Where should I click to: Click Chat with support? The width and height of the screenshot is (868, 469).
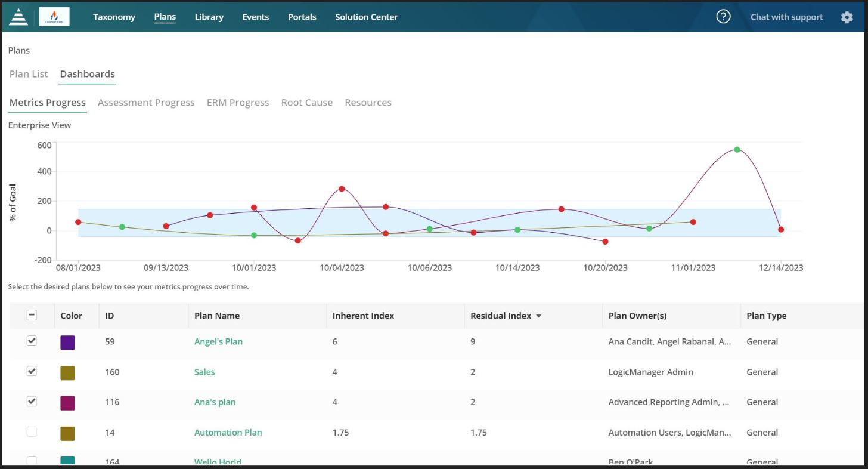(x=786, y=17)
